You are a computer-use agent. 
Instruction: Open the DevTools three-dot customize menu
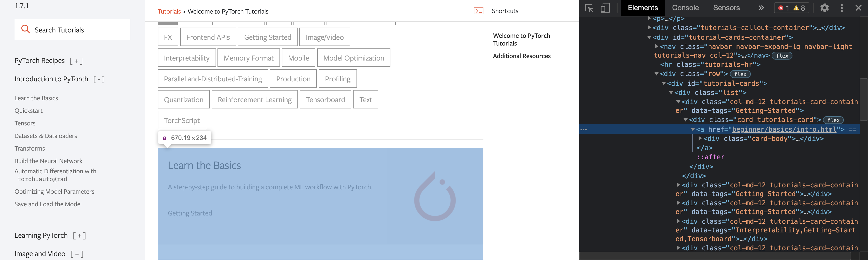(842, 8)
